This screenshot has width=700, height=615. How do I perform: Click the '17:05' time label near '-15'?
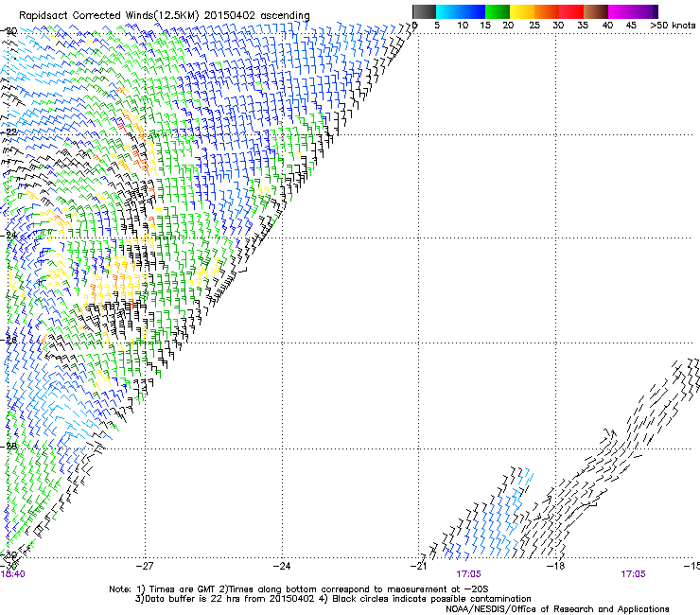click(x=633, y=574)
